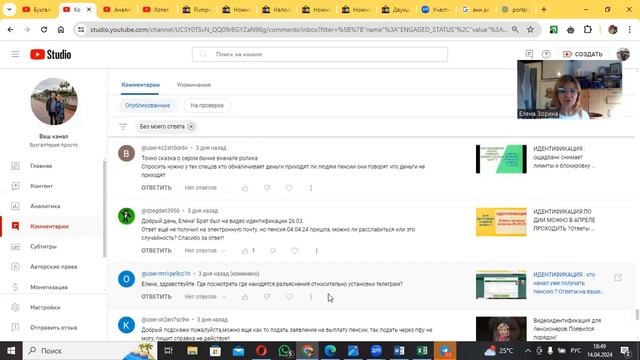Image resolution: width=640 pixels, height=360 pixels.
Task: Click the browser reload button
Action: click(44, 29)
